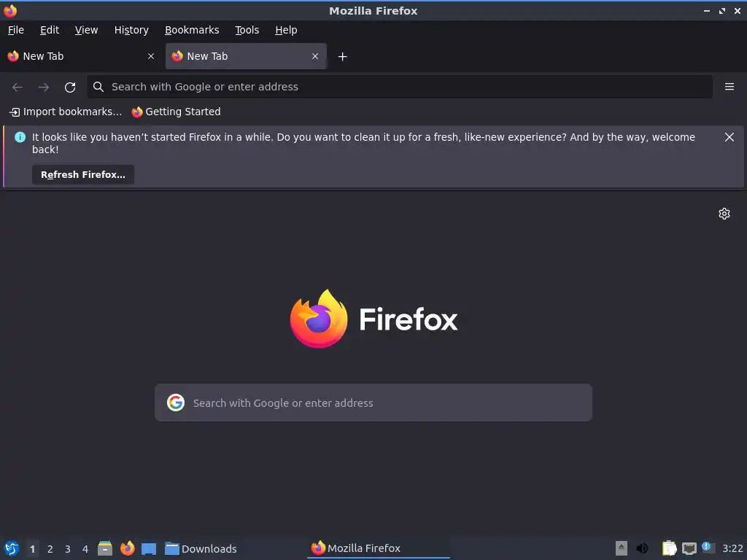
Task: Minimize the Firefox window
Action: click(x=706, y=10)
